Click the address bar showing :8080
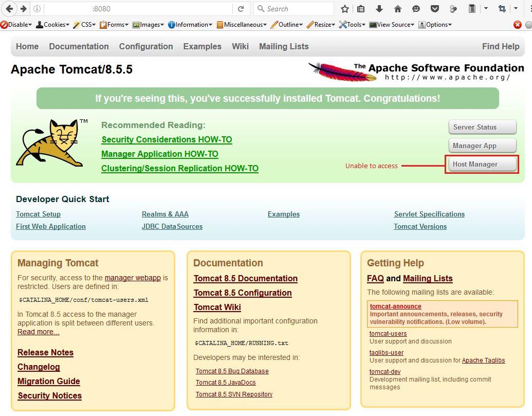The width and height of the screenshot is (532, 416). coord(137,9)
